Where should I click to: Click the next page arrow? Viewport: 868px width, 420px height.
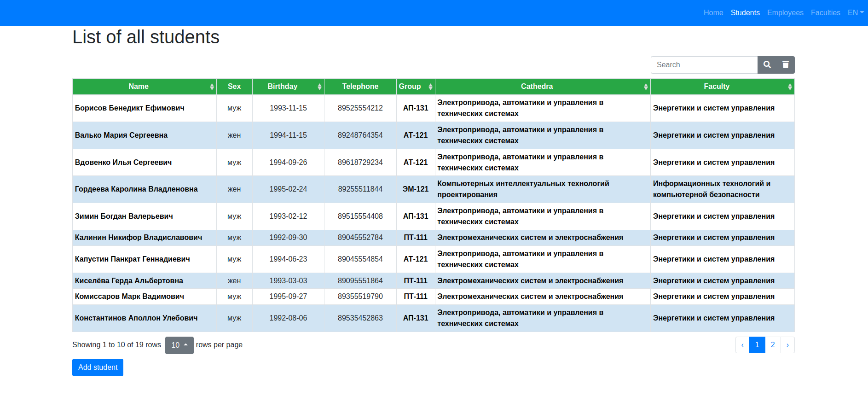click(x=787, y=345)
